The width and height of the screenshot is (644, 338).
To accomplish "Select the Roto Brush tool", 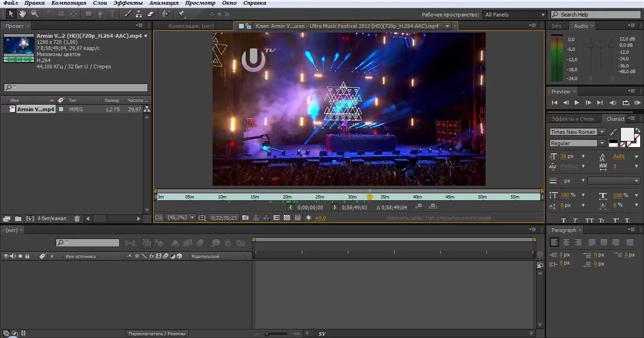I will click(165, 14).
